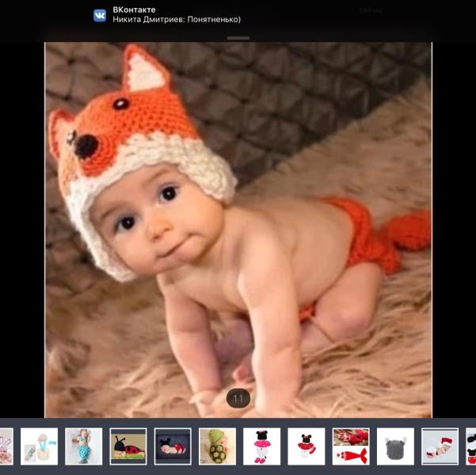The width and height of the screenshot is (476, 475).
Task: Select the partially visible leftmost thumbnail
Action: pyautogui.click(x=6, y=446)
